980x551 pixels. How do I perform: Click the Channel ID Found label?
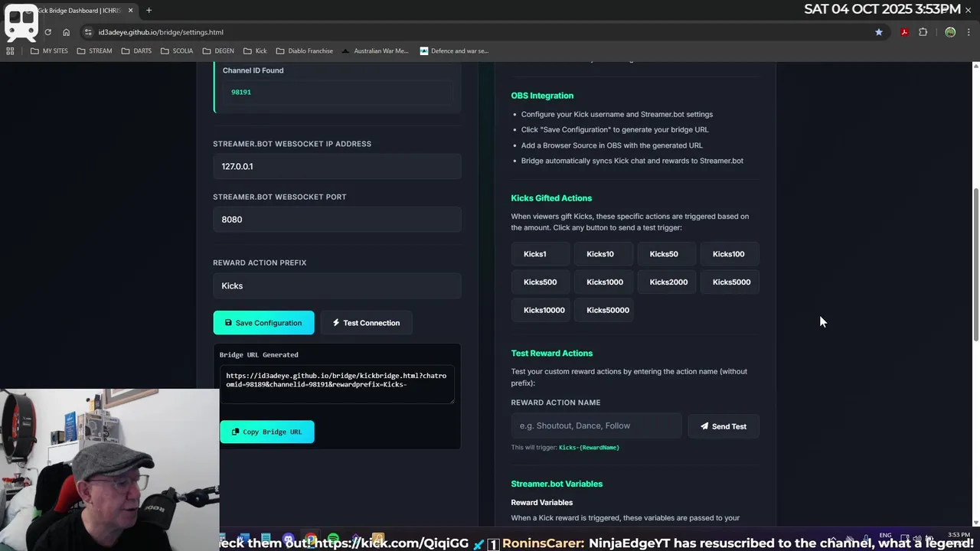(x=253, y=70)
